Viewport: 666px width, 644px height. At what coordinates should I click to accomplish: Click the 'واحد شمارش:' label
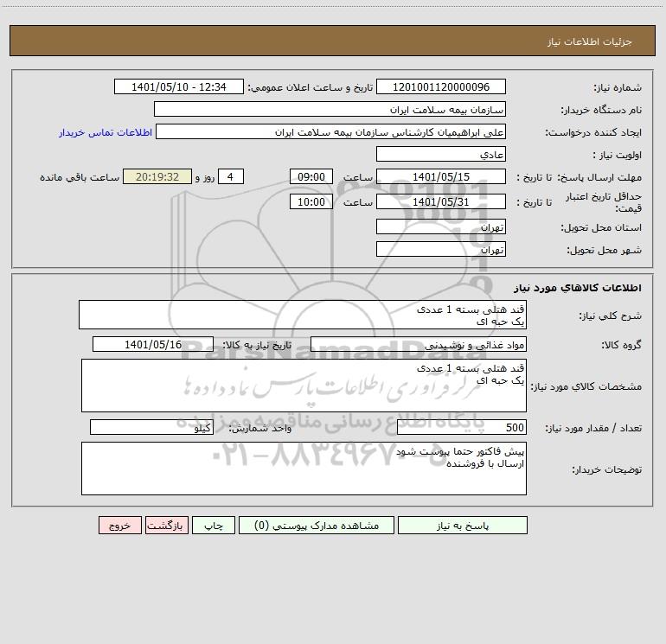click(x=260, y=429)
